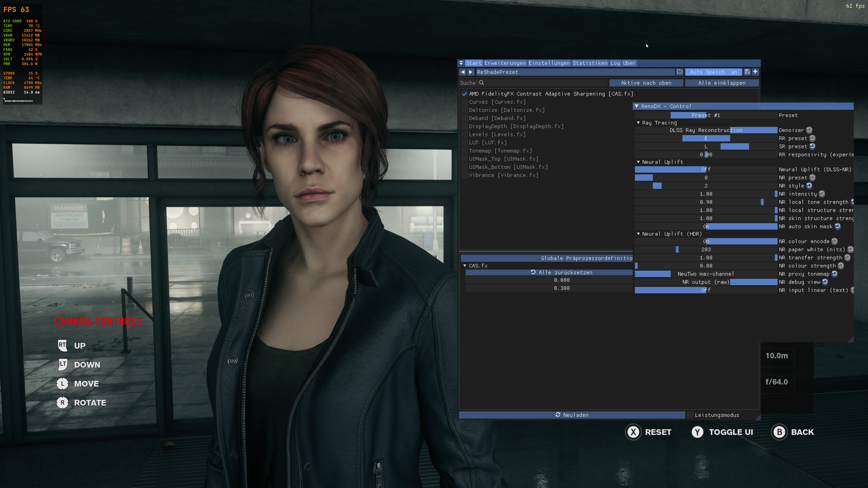This screenshot has width=868, height=488.
Task: Click the Y Toggle UI button icon
Action: tap(697, 432)
